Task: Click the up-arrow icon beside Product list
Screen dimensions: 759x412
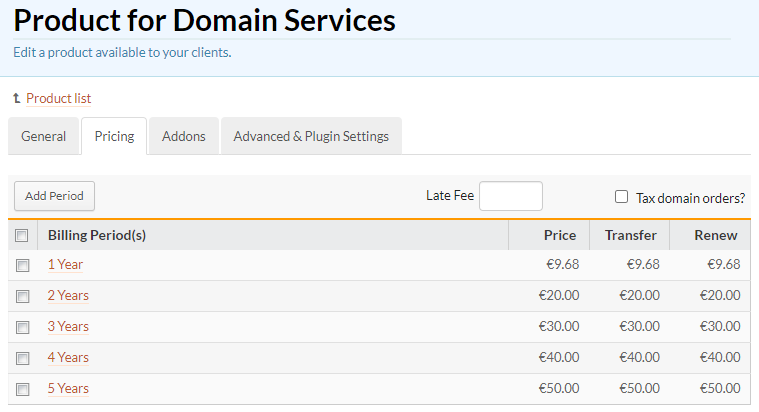Action: pos(16,98)
